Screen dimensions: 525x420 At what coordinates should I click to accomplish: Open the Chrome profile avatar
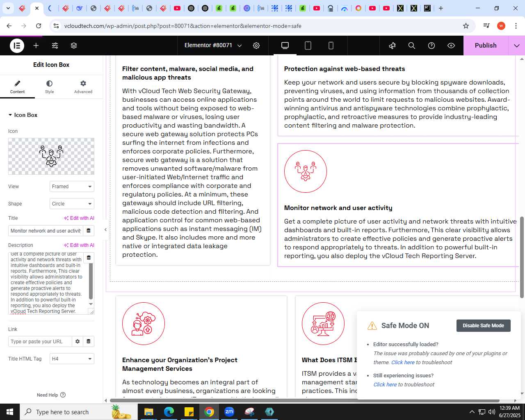pos(501,26)
